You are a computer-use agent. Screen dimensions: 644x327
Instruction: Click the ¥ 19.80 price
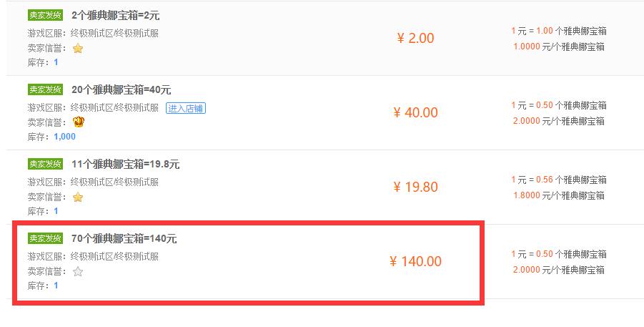pos(415,187)
